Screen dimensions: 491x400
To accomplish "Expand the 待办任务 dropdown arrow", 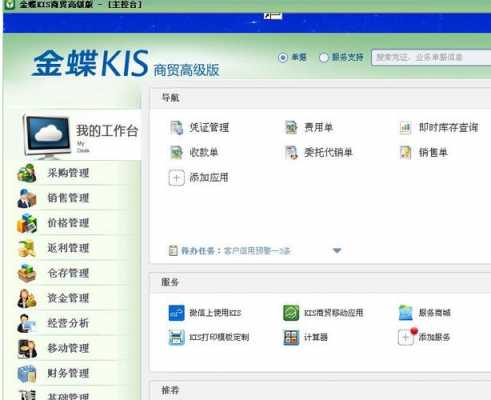I will click(x=337, y=250).
